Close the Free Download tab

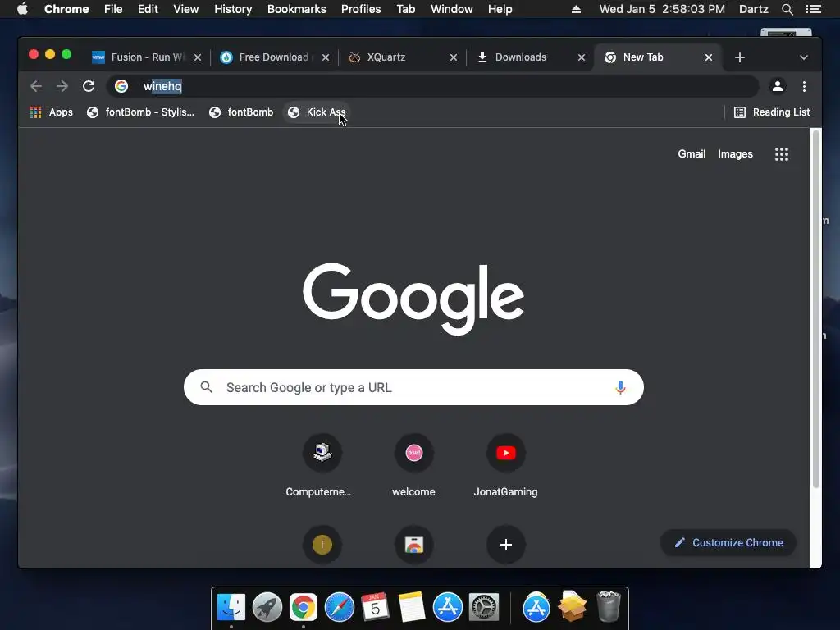tap(325, 57)
